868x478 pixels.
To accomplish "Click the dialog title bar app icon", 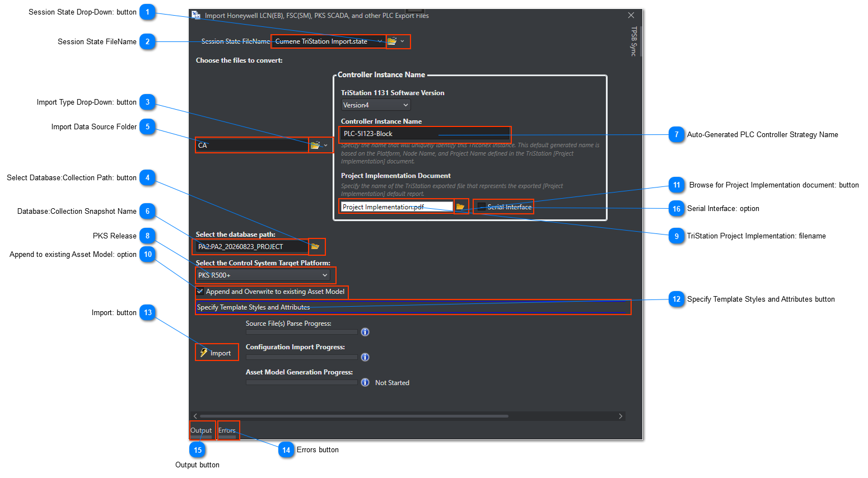I will point(196,16).
